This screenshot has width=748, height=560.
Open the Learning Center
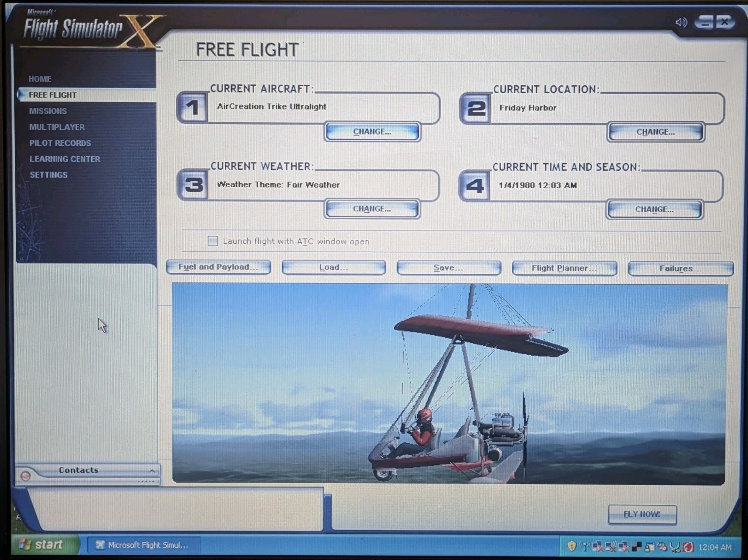point(65,159)
